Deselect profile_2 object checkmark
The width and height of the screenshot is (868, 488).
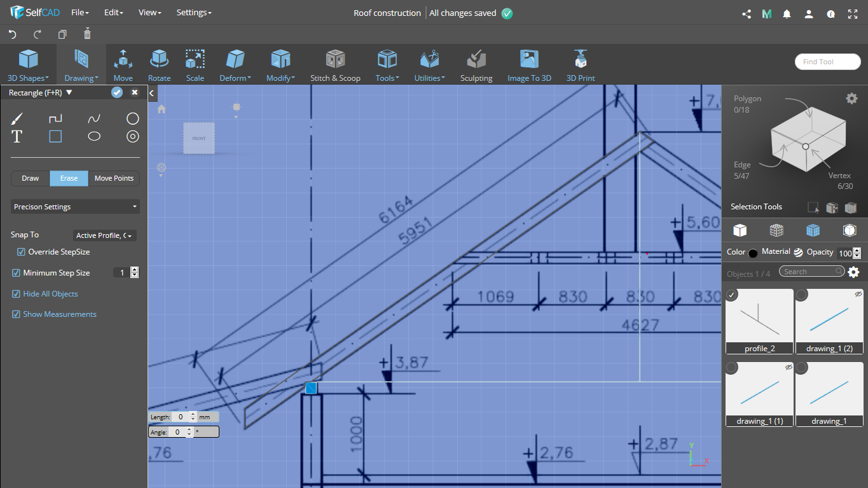click(x=732, y=295)
